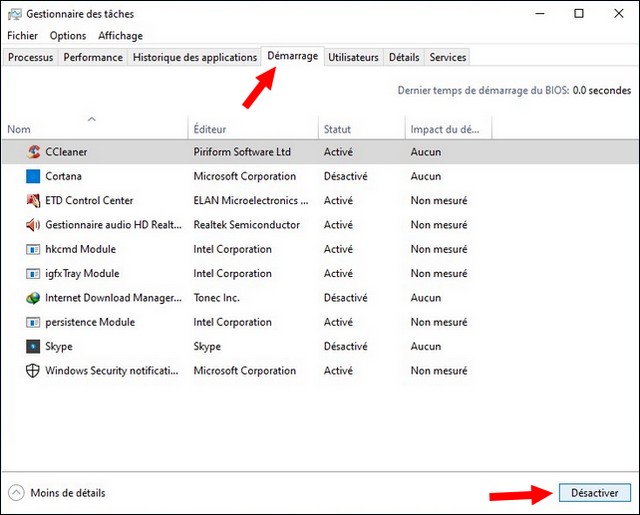
Task: Open the Détails tab
Action: (404, 57)
